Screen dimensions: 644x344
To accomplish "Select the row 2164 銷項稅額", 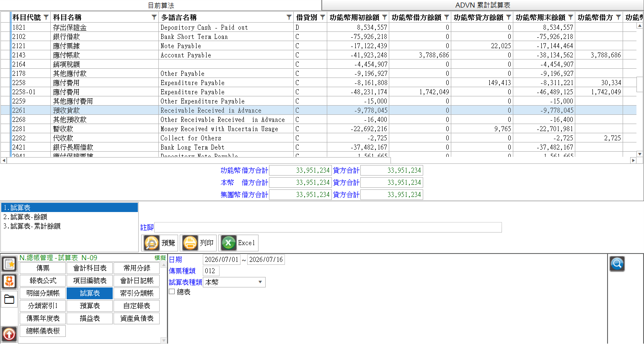I will point(318,64).
